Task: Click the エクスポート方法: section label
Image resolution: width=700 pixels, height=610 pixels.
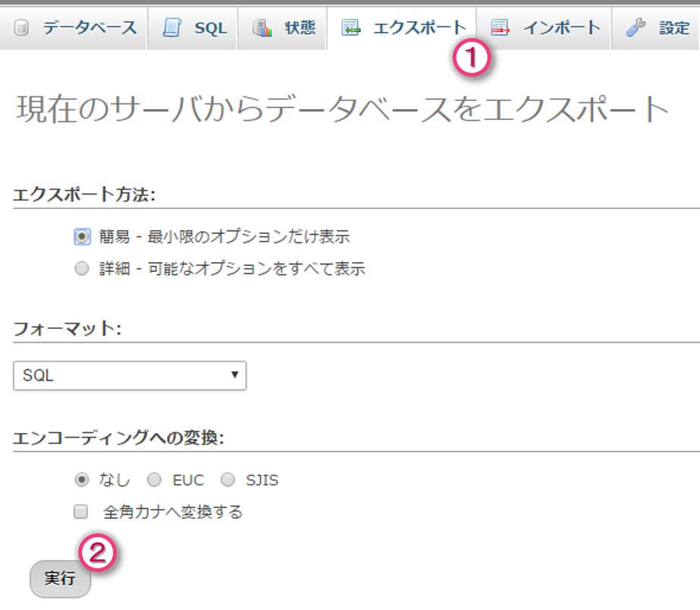Action: coord(84,194)
